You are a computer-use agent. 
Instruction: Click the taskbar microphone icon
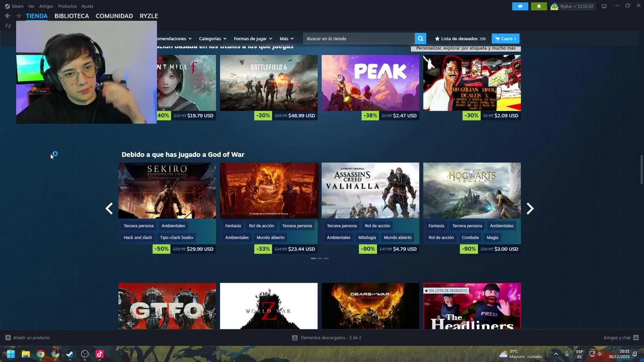point(567,354)
